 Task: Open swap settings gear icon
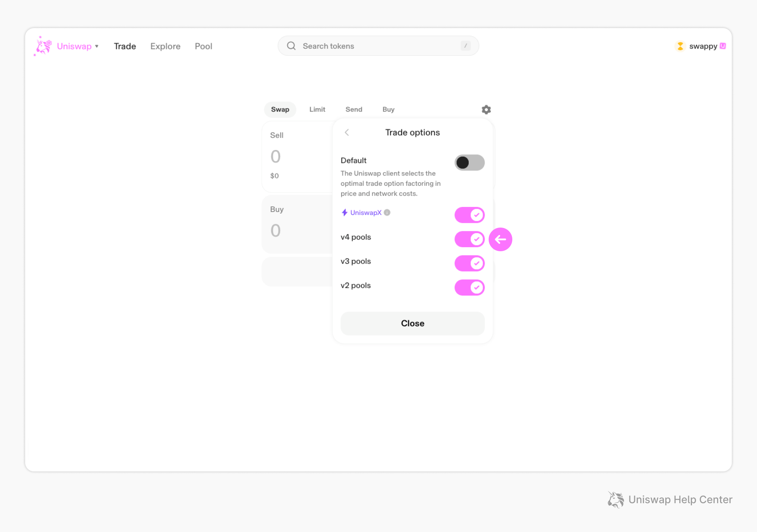pos(486,109)
